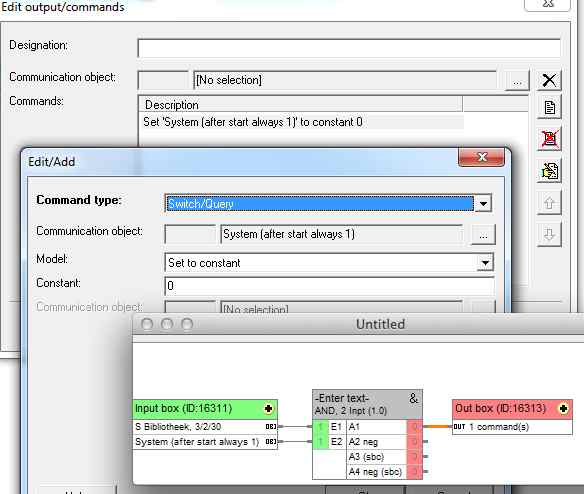Viewport: 584px width, 494px height.
Task: Move command down with the arrow icon
Action: [549, 235]
